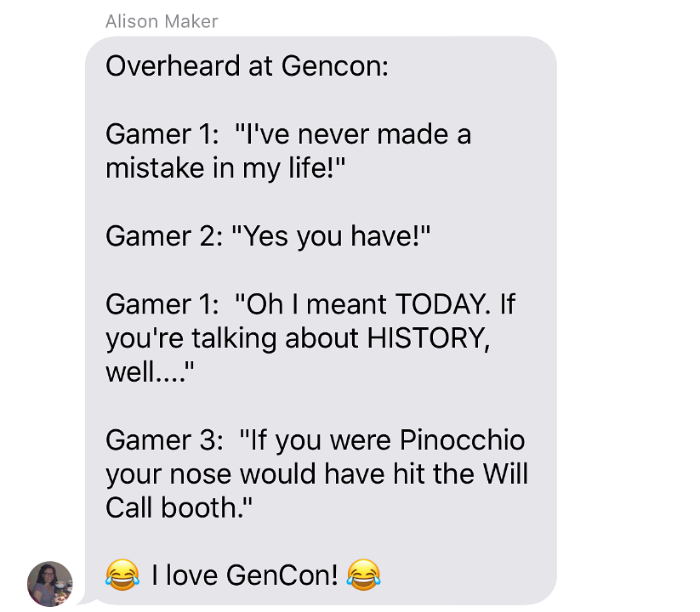Click "mistake in my life!" text line
The image size is (700, 612).
225,168
